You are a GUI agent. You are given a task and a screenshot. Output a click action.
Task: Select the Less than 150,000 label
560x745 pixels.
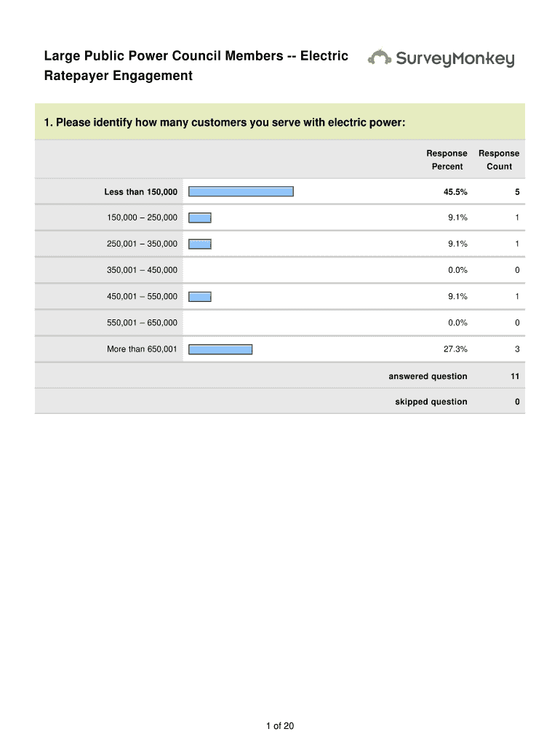(x=140, y=192)
